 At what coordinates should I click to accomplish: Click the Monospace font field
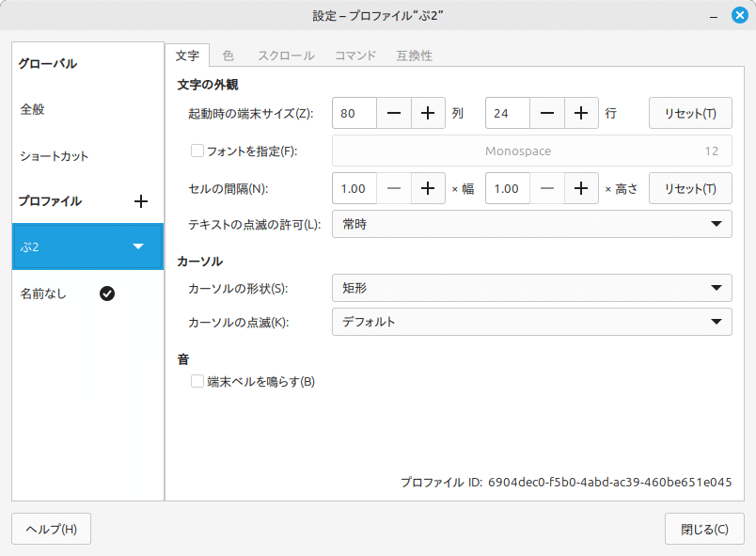[530, 151]
